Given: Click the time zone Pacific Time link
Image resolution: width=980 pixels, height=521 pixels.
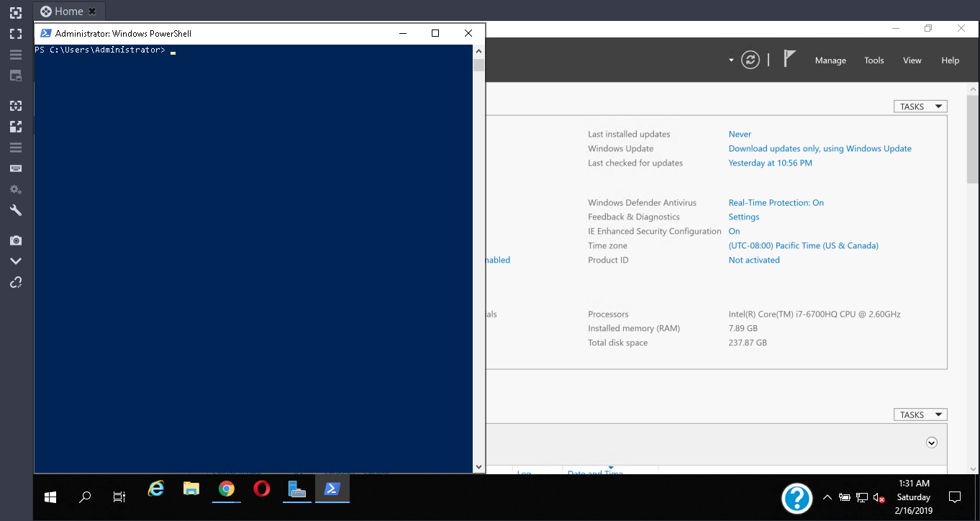Looking at the screenshot, I should (803, 245).
